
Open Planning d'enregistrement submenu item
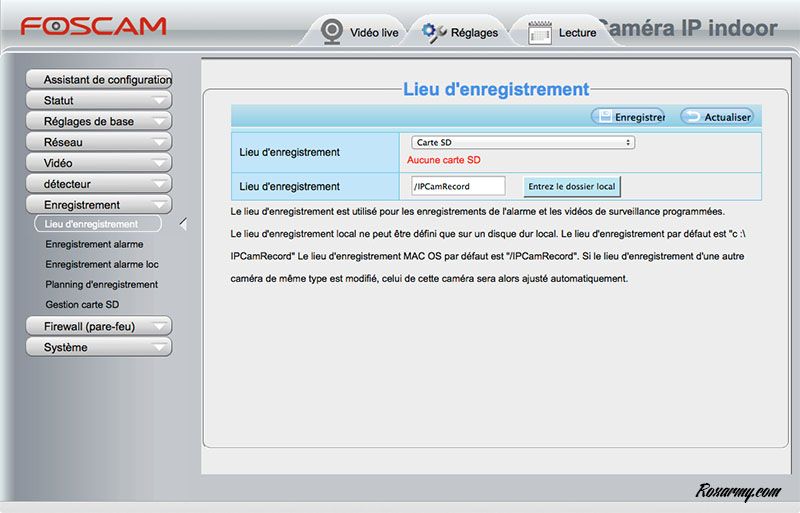tap(101, 285)
